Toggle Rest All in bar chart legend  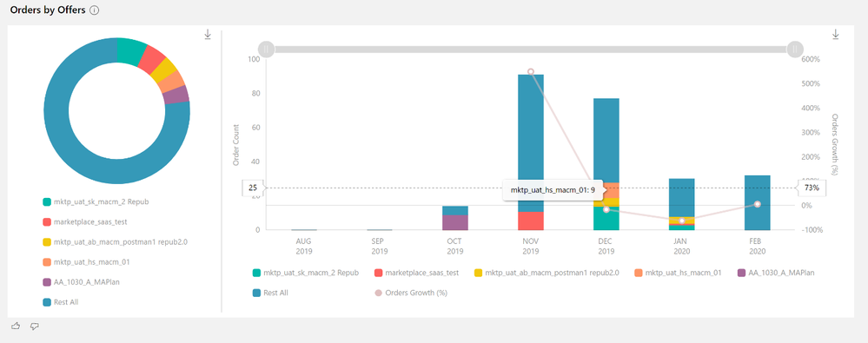(270, 293)
